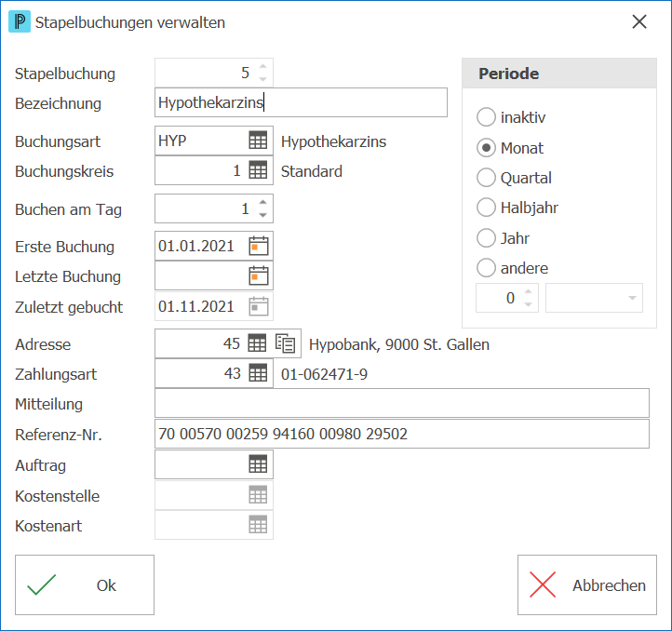
Task: Click the application logo in title bar
Action: (x=20, y=21)
